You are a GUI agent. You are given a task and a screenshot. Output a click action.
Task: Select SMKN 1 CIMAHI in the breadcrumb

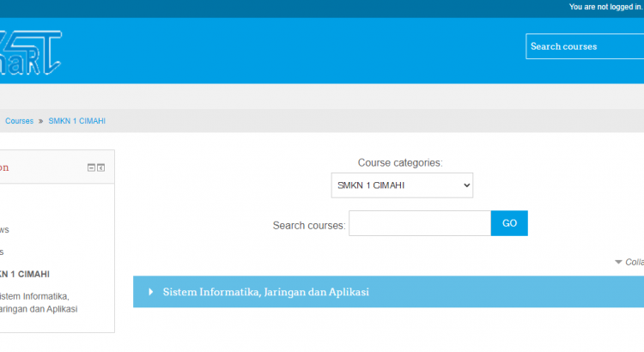click(x=76, y=121)
